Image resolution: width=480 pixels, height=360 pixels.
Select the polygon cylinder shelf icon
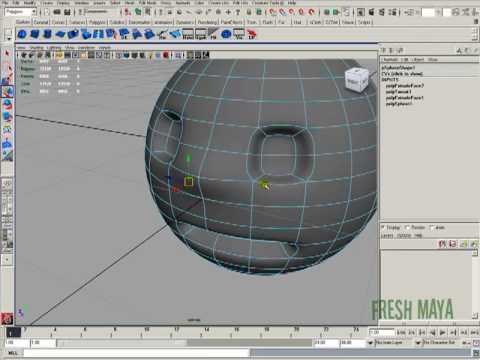[47, 34]
